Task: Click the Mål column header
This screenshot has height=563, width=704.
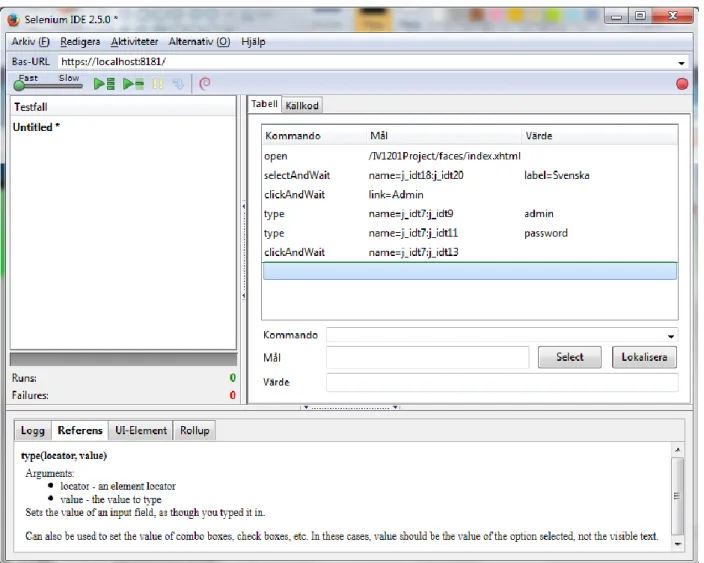Action: pyautogui.click(x=444, y=136)
